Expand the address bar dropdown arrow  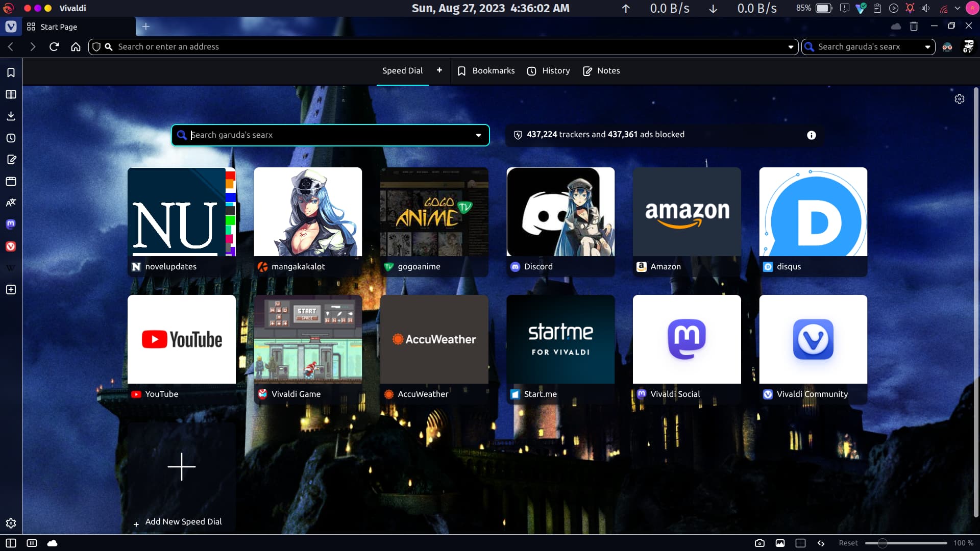pos(791,47)
